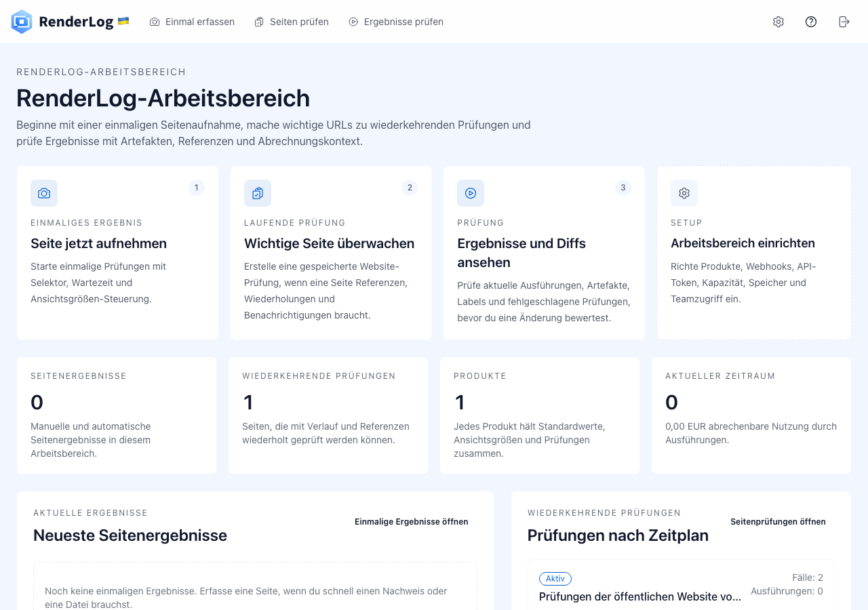
Task: Click the 'Aktiv' status badge
Action: [x=555, y=579]
